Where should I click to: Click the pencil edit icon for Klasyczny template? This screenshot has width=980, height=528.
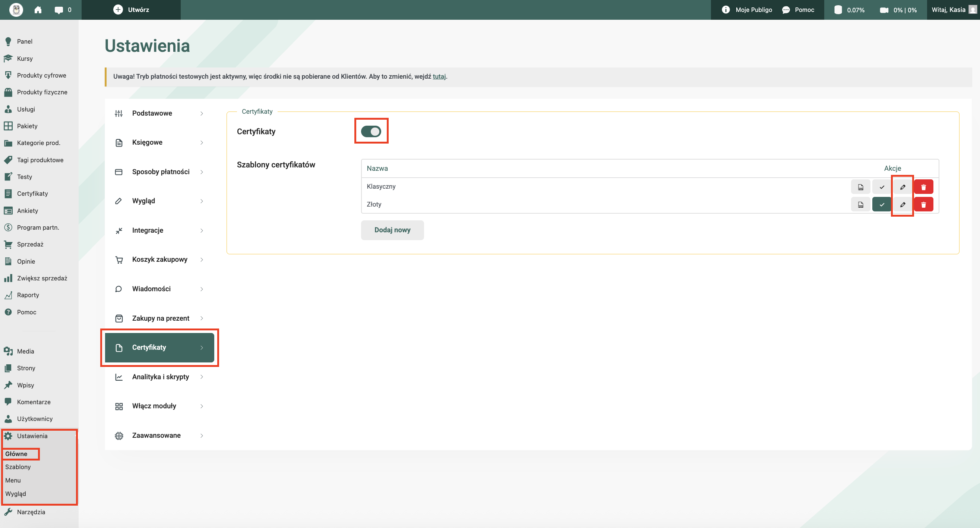(902, 187)
